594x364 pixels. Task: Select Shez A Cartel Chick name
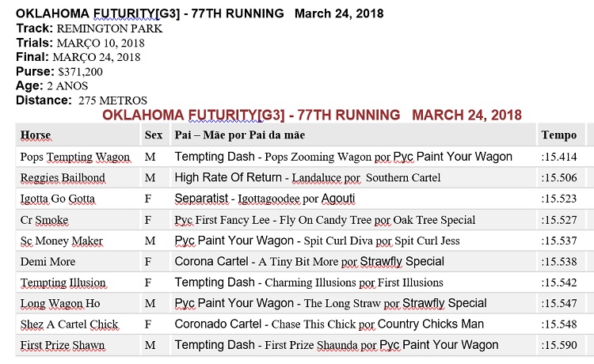click(x=70, y=324)
